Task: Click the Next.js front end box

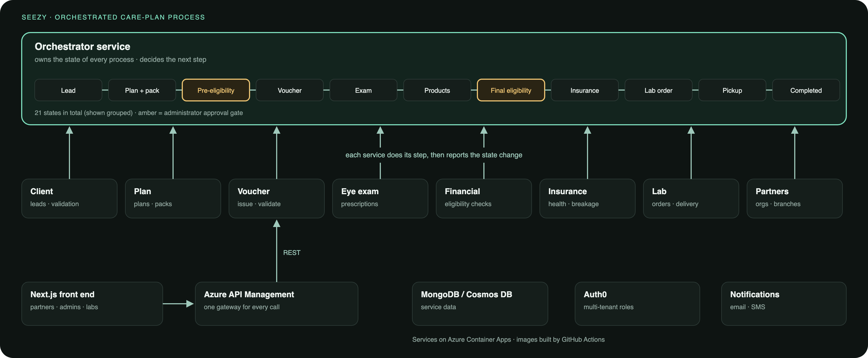Action: click(x=92, y=303)
